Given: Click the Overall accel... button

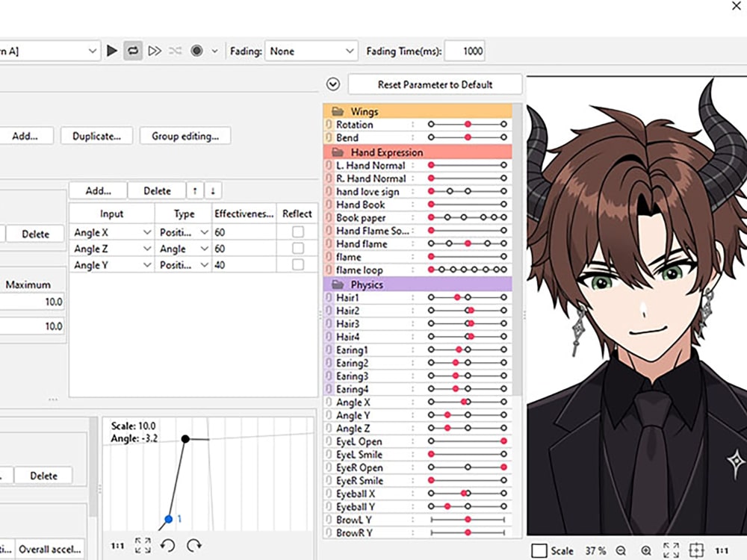Looking at the screenshot, I should (x=50, y=549).
